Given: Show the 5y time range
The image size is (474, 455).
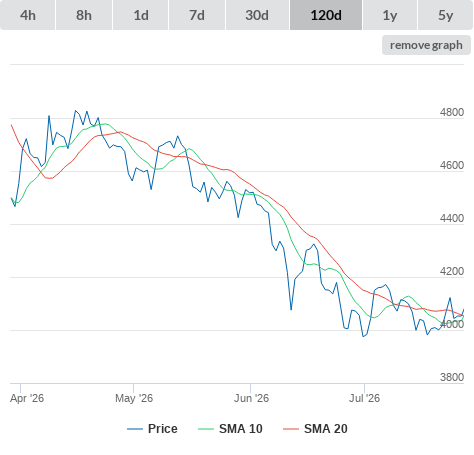Looking at the screenshot, I should (x=445, y=15).
